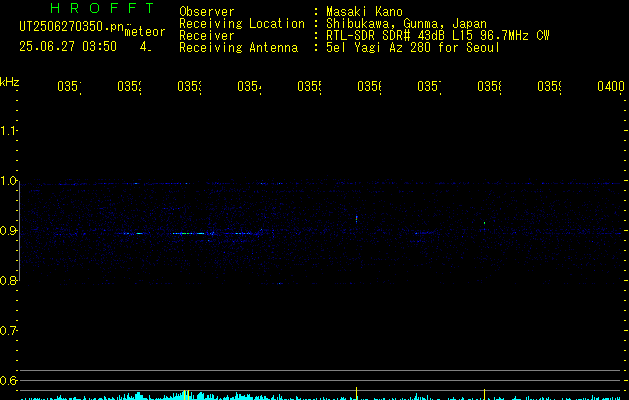Select "Shibukawa, Gunma, Japan" location text
The height and width of the screenshot is (400, 629).
tap(406, 24)
